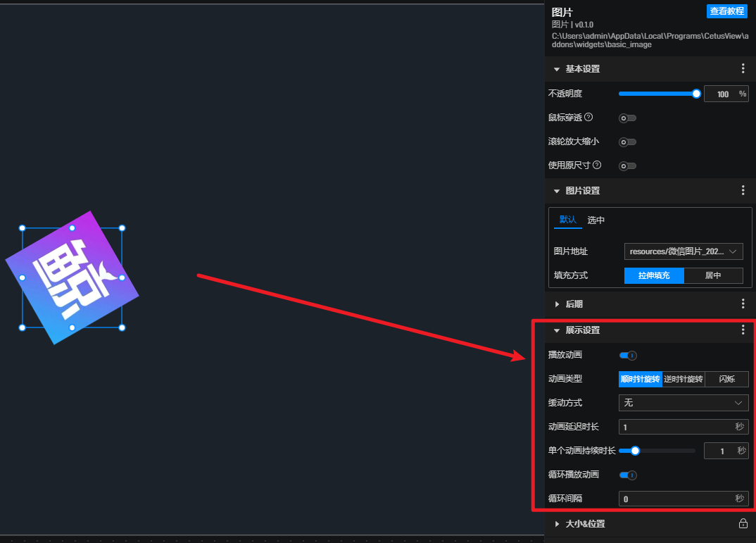Viewport: 756px width, 543px height.
Task: Open more options for 展示设置 section
Action: pos(743,330)
